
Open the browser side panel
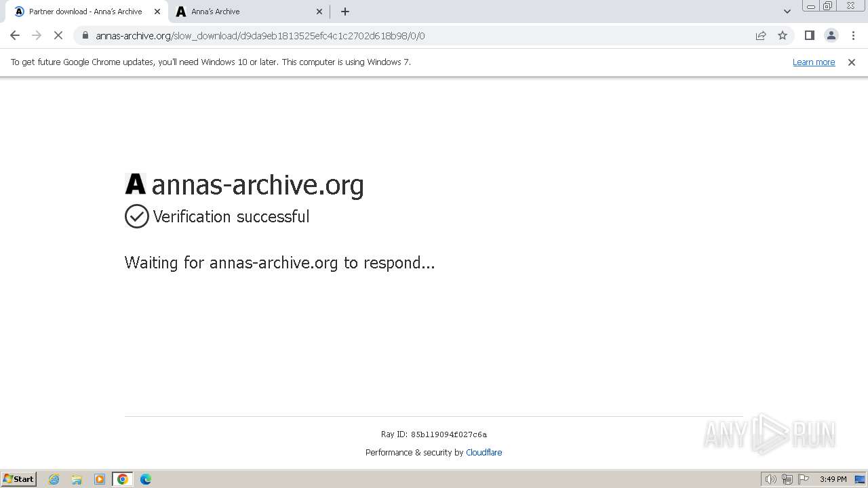pyautogui.click(x=809, y=35)
